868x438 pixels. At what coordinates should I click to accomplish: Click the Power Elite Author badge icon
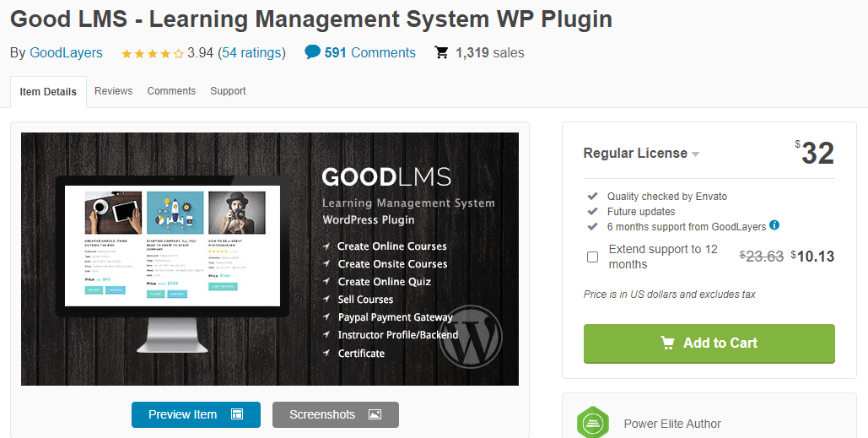tap(593, 423)
